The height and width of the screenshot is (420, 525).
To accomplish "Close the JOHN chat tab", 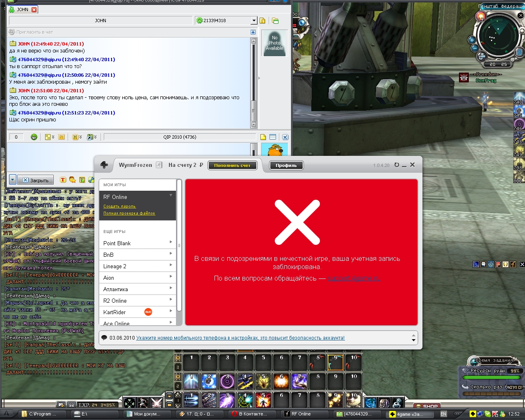I will tap(34, 9).
